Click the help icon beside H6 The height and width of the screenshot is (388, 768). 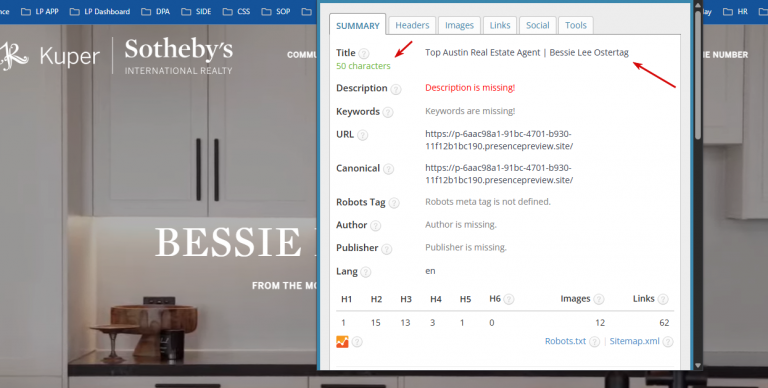pos(509,299)
